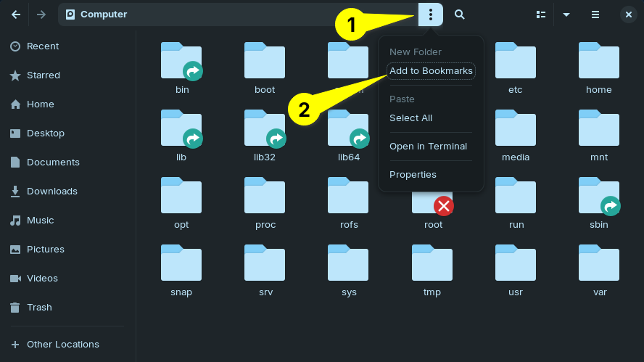Toggle the list view icon
Image resolution: width=644 pixels, height=362 pixels.
(540, 15)
